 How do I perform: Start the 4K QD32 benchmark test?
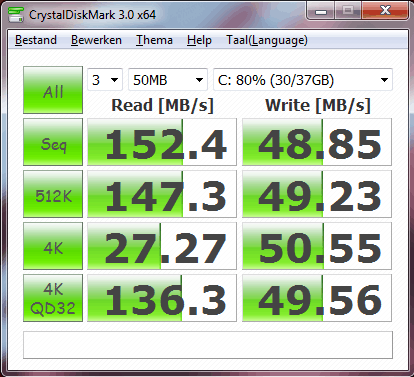[x=53, y=298]
